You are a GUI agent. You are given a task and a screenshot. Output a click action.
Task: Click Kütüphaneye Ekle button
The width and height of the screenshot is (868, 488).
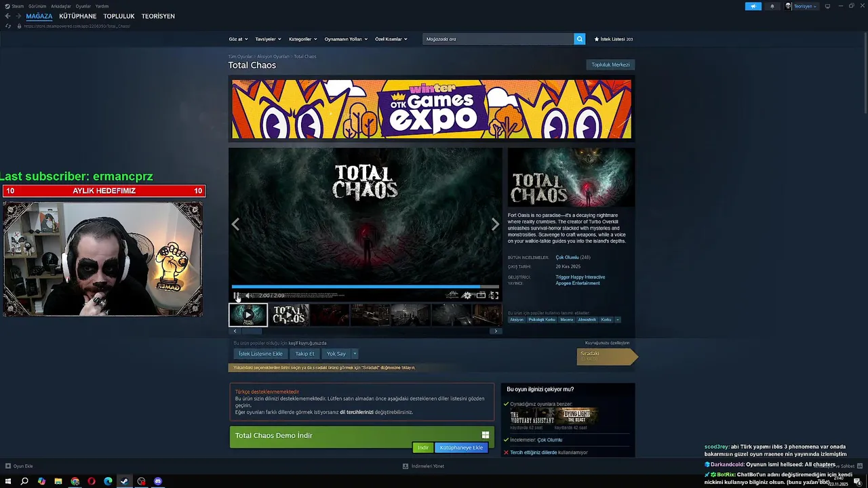pyautogui.click(x=461, y=447)
